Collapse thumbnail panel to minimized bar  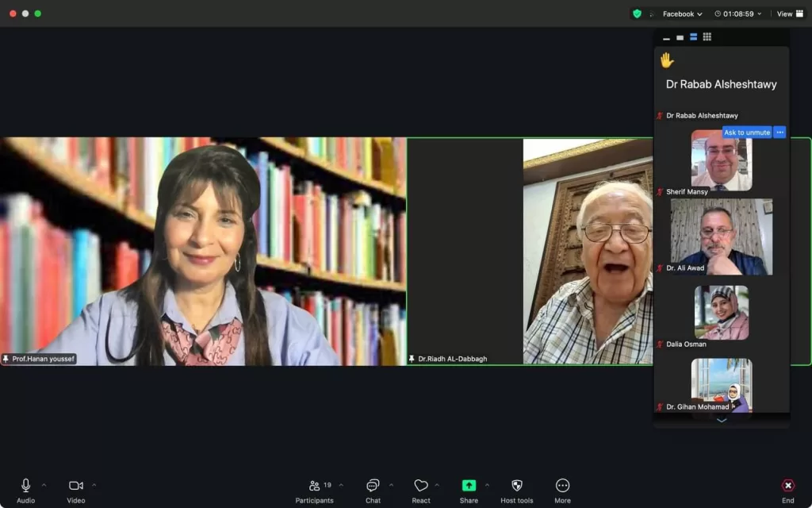(x=666, y=38)
